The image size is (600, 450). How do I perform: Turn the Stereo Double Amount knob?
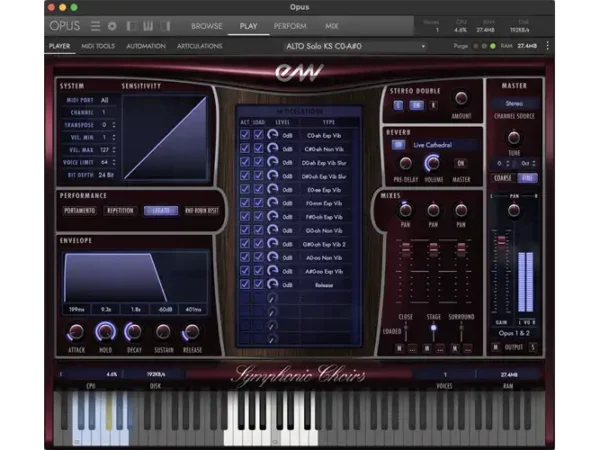(461, 99)
